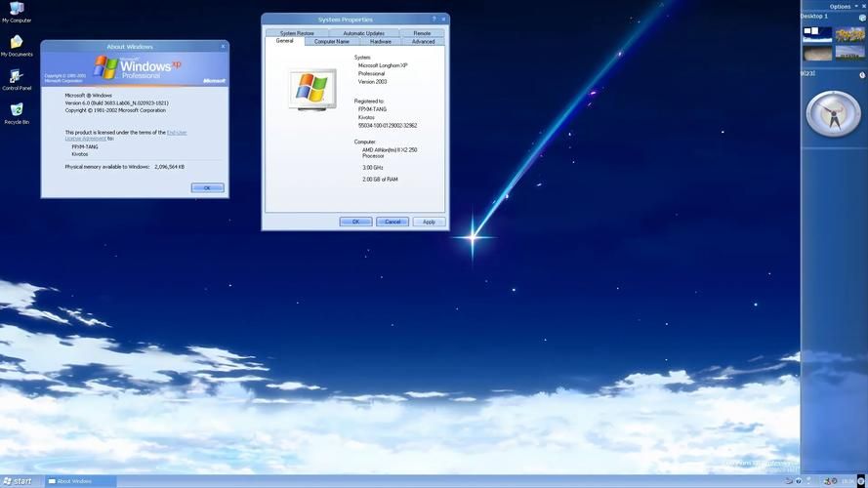Click the analog clock in the sidebar

click(x=833, y=114)
